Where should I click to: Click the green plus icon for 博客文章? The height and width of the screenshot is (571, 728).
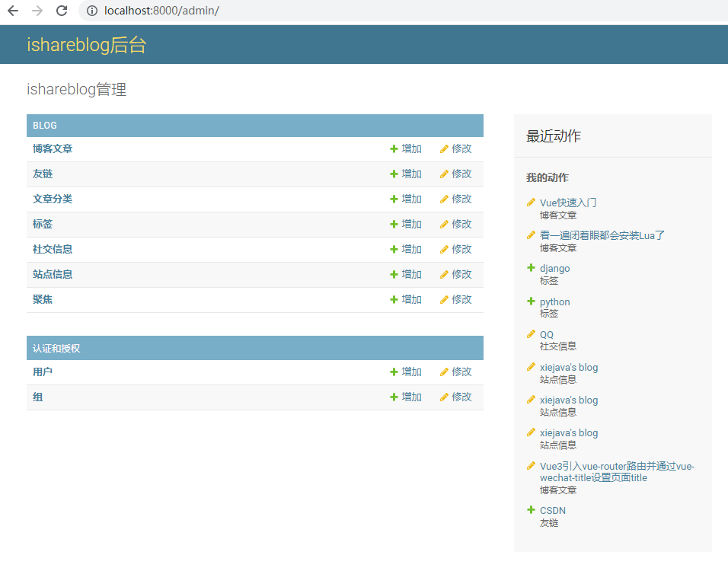pos(394,149)
